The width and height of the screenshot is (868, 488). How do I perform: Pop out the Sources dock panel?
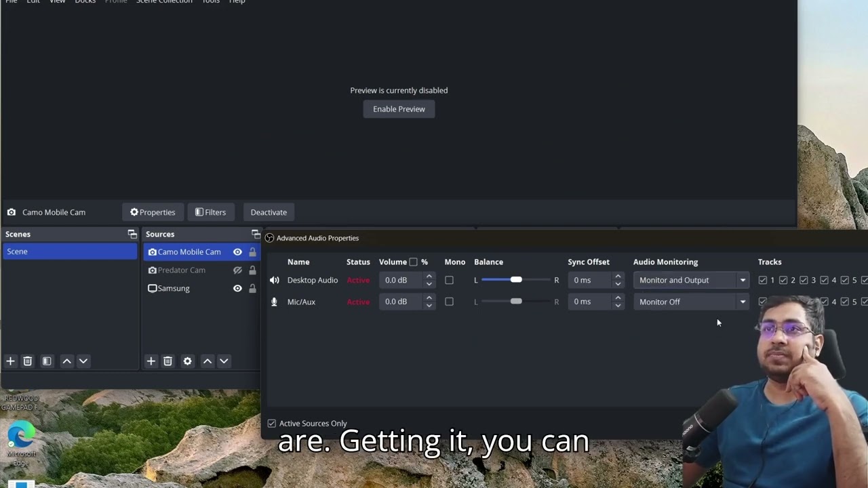tap(256, 234)
